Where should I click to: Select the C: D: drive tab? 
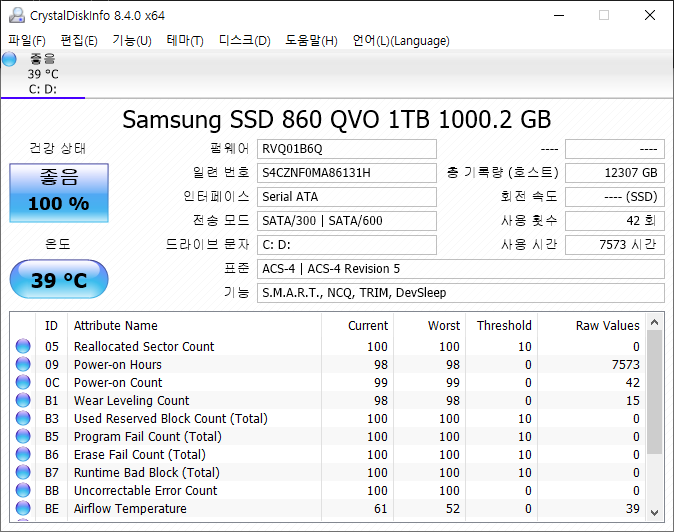click(43, 73)
